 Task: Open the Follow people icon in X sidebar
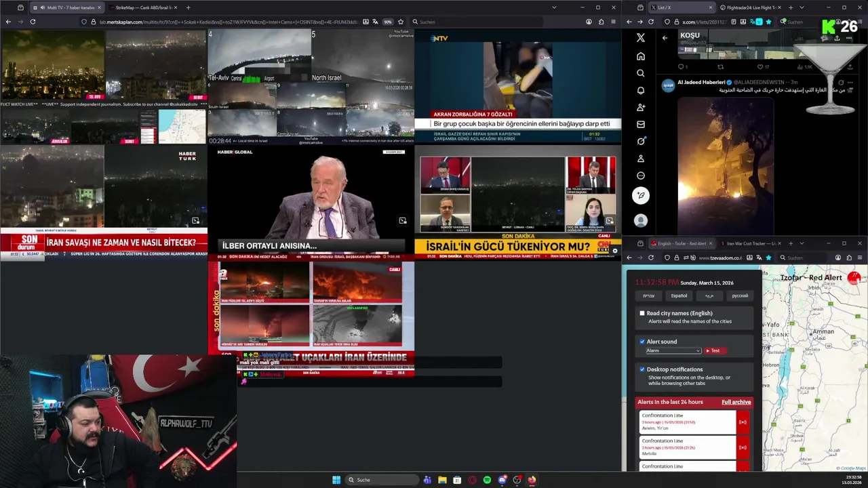pyautogui.click(x=641, y=107)
